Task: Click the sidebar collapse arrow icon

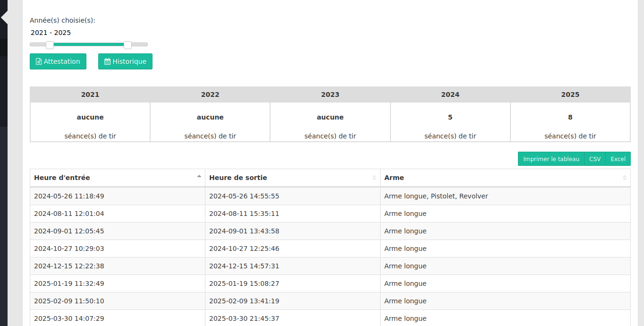Action: tap(4, 18)
